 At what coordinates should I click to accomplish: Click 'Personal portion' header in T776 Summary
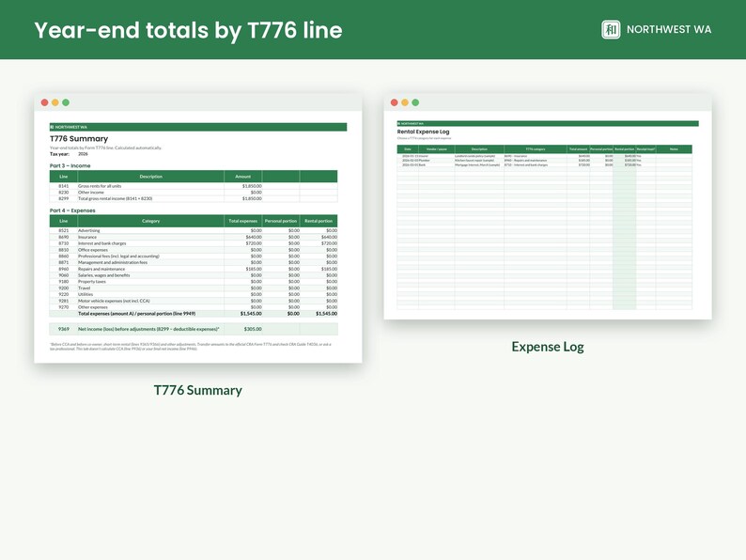pyautogui.click(x=281, y=221)
